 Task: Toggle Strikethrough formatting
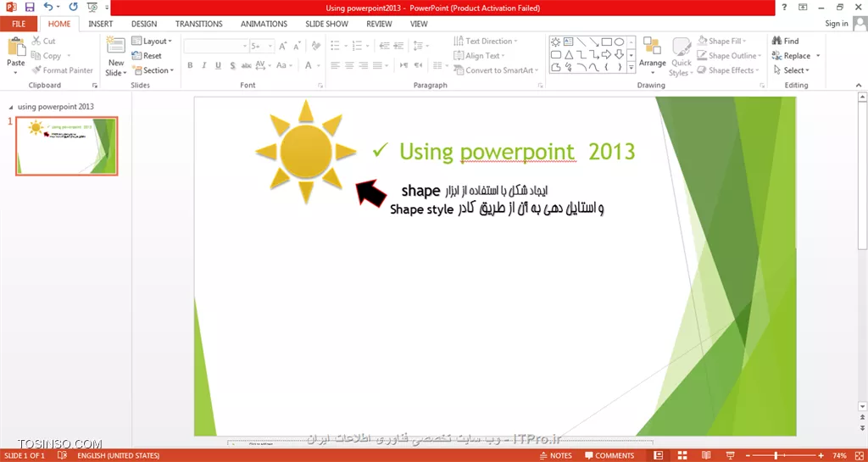pyautogui.click(x=247, y=65)
